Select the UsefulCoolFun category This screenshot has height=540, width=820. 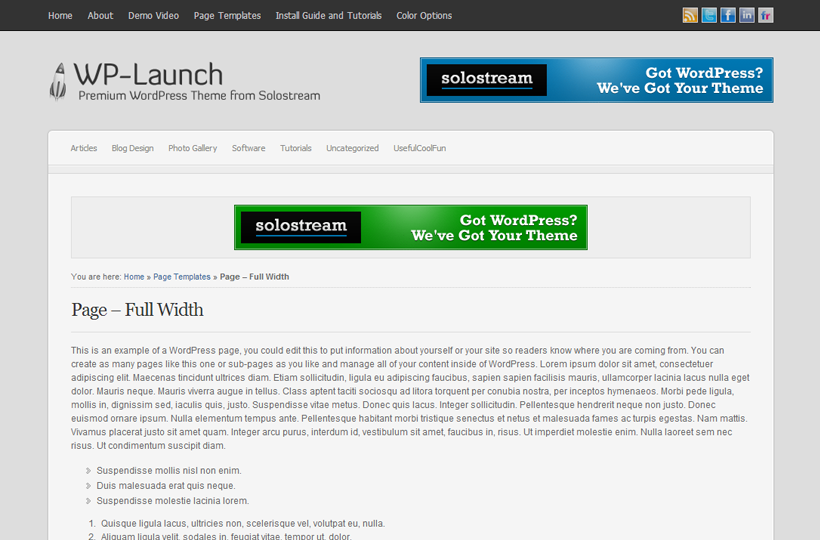(419, 148)
